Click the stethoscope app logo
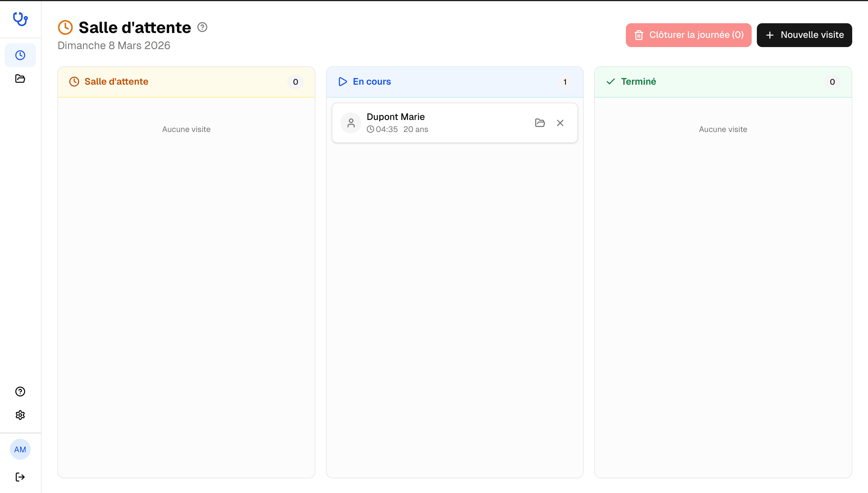The width and height of the screenshot is (868, 493). 20,19
